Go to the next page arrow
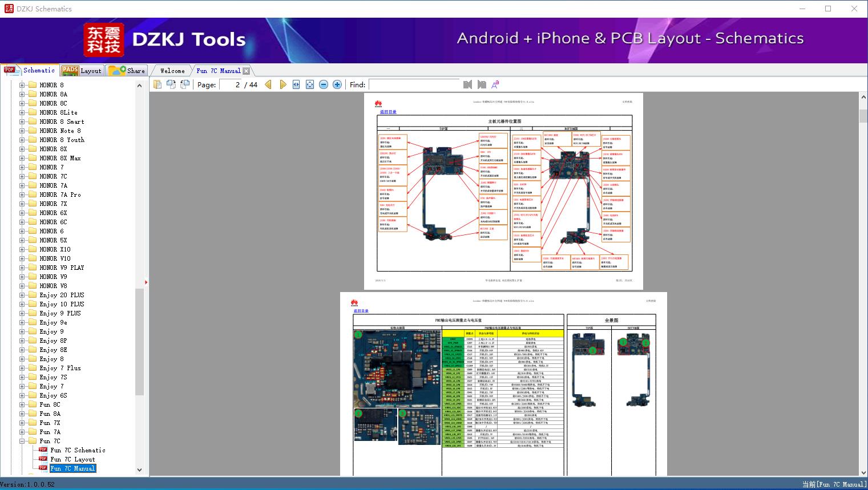 [283, 84]
